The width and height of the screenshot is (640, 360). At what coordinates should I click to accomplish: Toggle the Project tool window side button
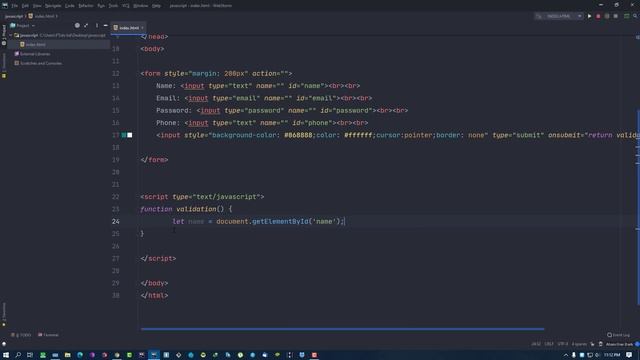(4, 35)
